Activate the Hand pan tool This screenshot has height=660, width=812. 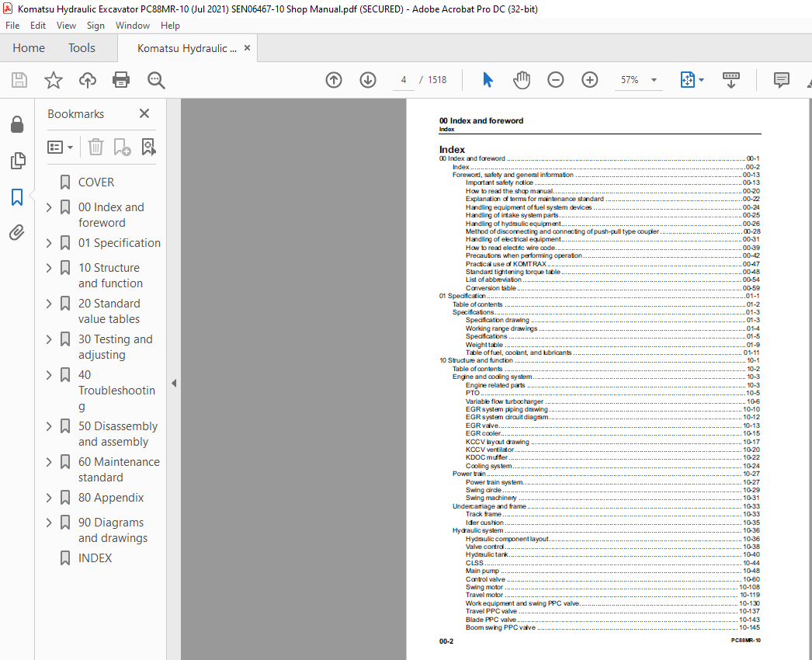[x=522, y=80]
